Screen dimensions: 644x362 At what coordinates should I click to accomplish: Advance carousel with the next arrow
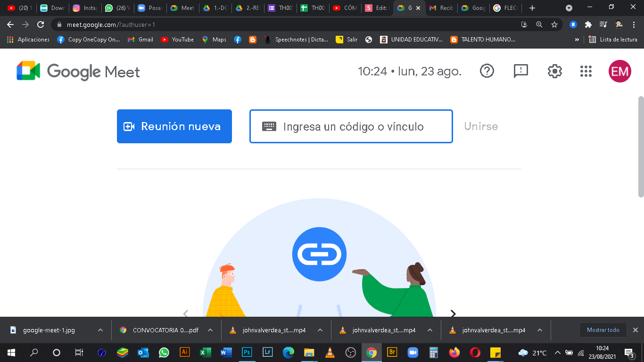click(x=453, y=313)
